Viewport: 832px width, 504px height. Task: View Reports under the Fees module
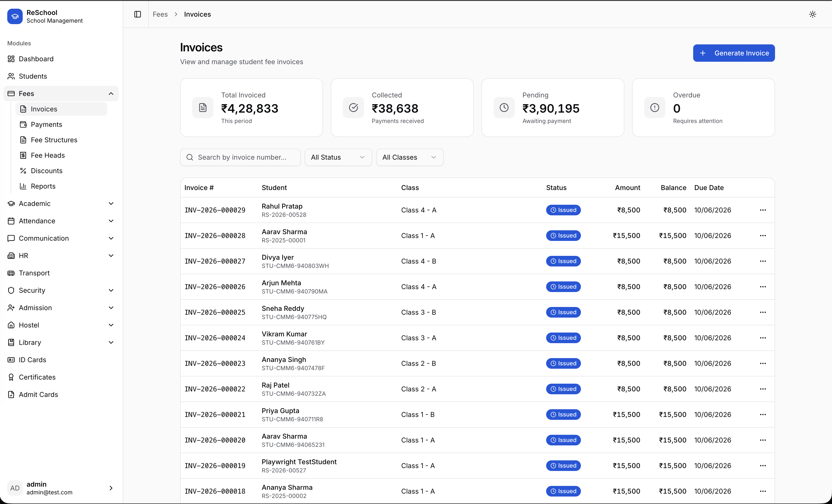click(43, 186)
